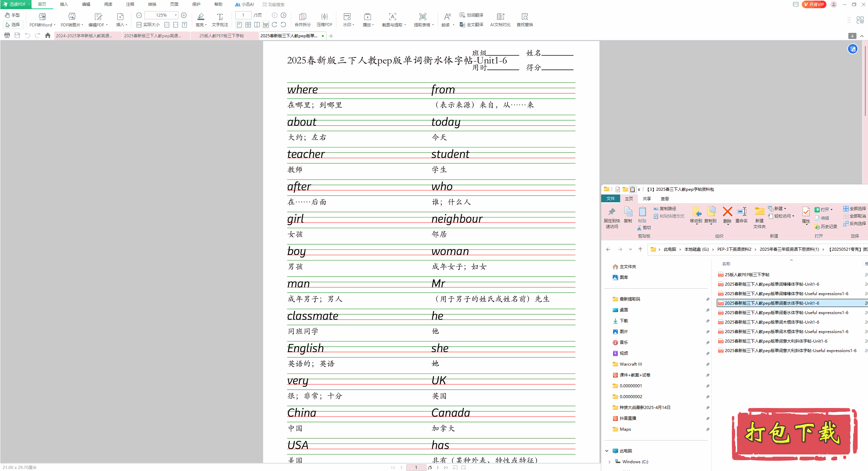Go to next page arrow in toolbar
Screen dimensions: 868x471
click(283, 15)
